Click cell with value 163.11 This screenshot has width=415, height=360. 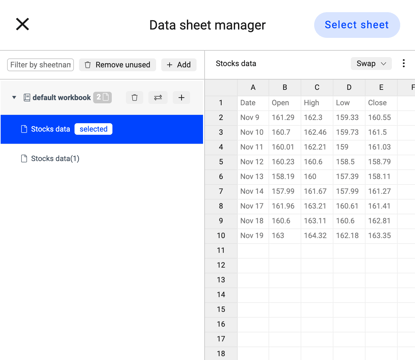click(x=317, y=221)
